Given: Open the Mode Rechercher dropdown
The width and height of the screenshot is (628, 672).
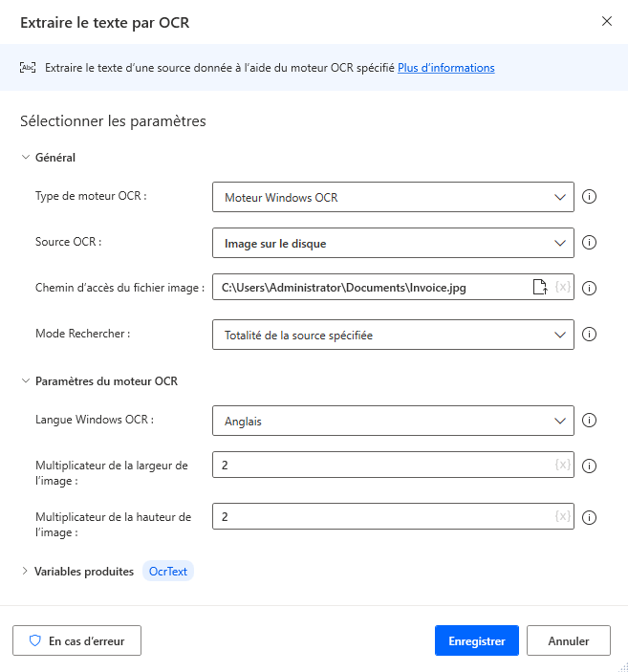Looking at the screenshot, I should (393, 336).
